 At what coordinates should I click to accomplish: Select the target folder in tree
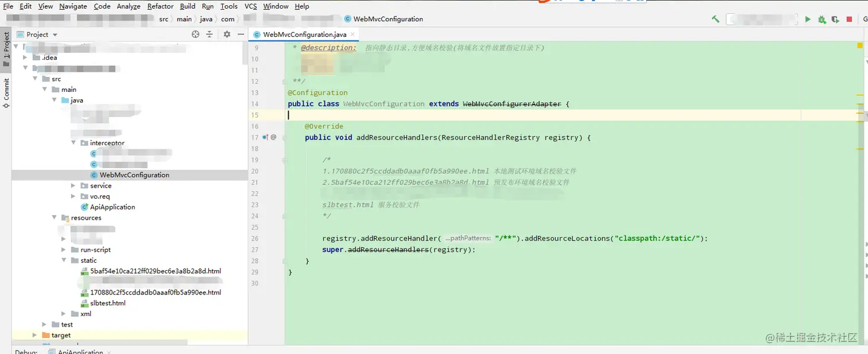click(57, 335)
